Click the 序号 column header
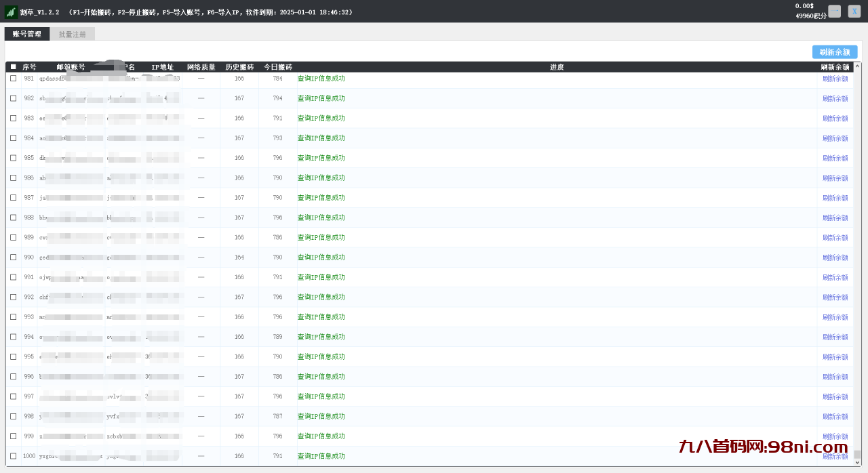This screenshot has width=868, height=473. point(29,67)
